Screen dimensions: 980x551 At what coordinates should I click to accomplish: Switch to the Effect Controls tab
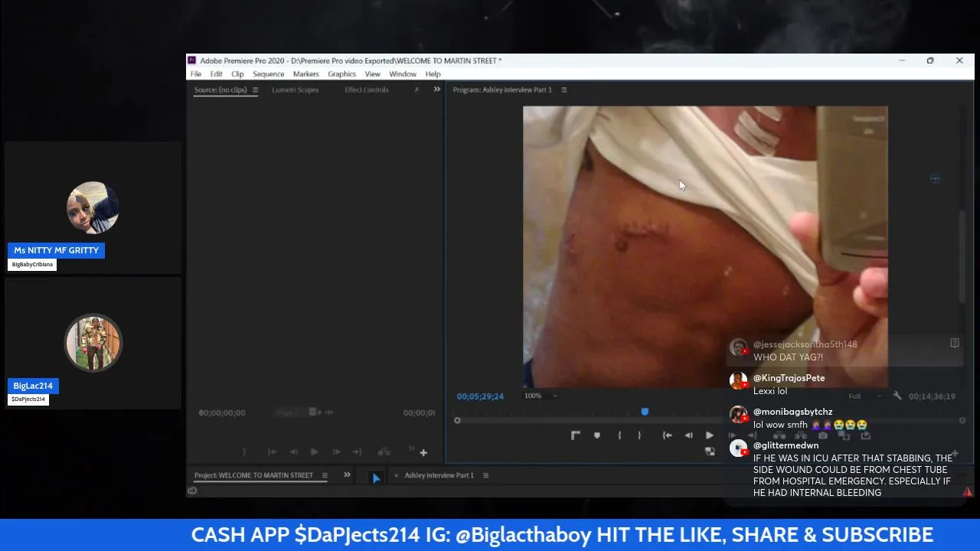367,90
